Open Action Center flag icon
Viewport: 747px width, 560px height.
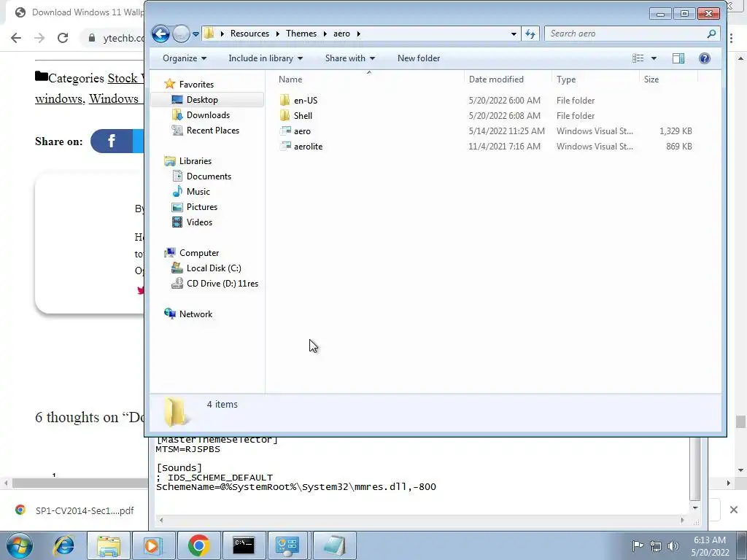[x=638, y=546]
